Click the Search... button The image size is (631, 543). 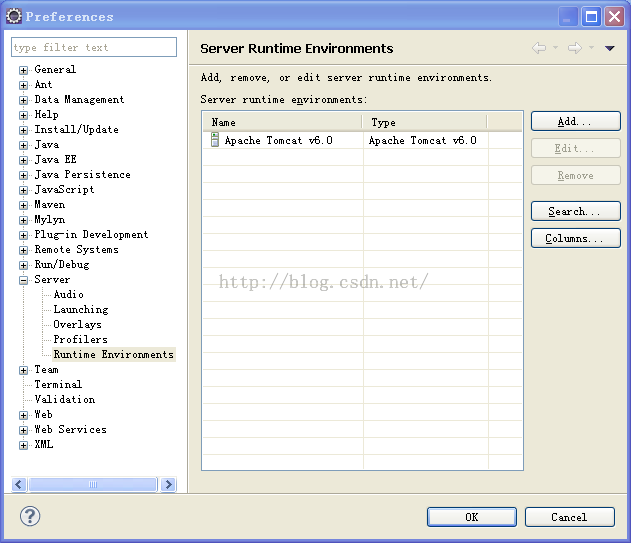(x=575, y=211)
